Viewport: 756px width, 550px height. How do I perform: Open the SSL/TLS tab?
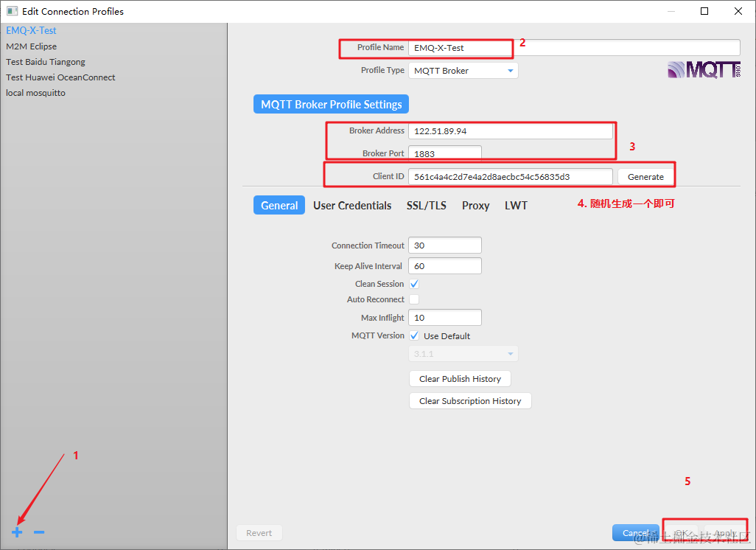tap(426, 205)
